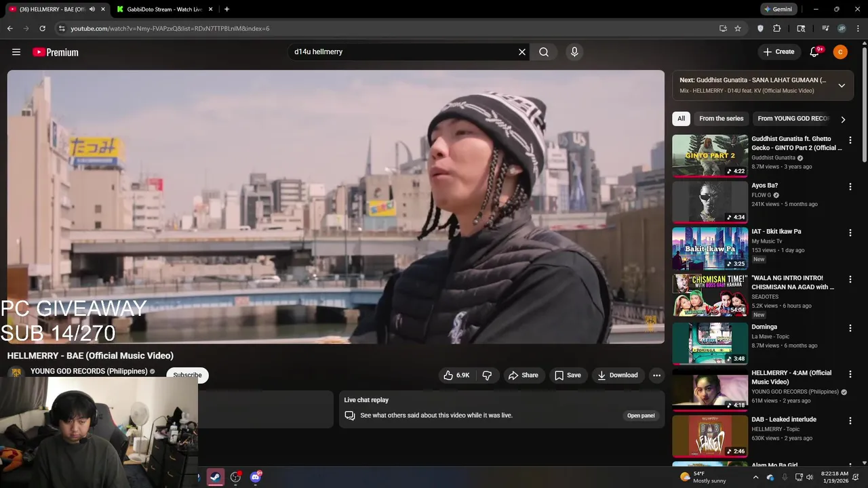Open options for Dominga video
Screen dimensions: 868x488
[x=850, y=328]
